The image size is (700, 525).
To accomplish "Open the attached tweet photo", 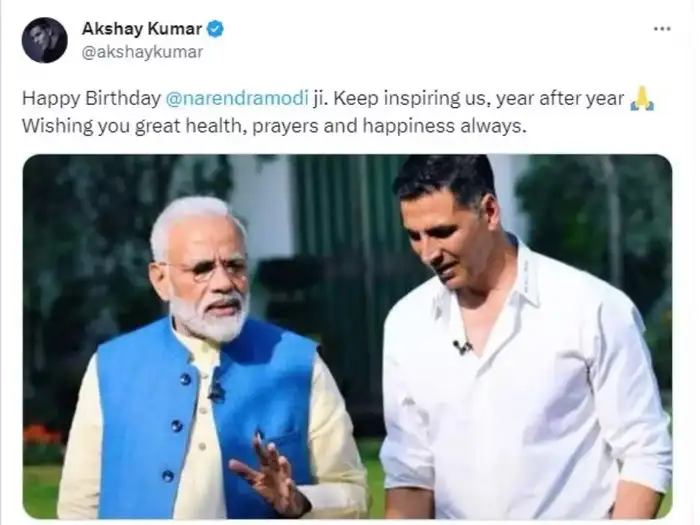I will pos(347,335).
